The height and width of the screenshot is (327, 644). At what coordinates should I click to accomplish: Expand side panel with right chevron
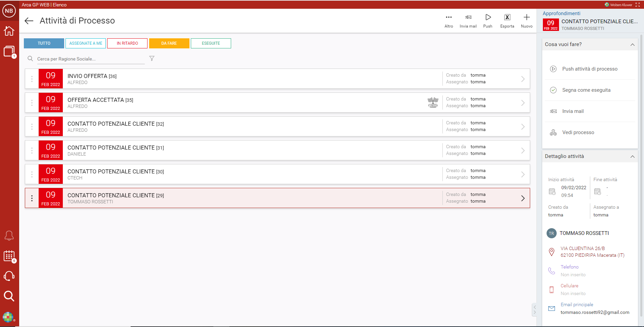point(535,313)
